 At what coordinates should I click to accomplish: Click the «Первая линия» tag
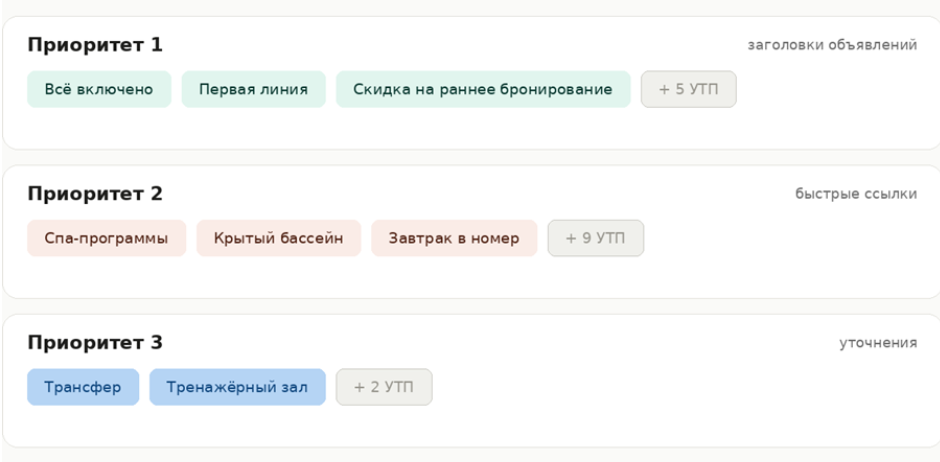click(x=254, y=89)
